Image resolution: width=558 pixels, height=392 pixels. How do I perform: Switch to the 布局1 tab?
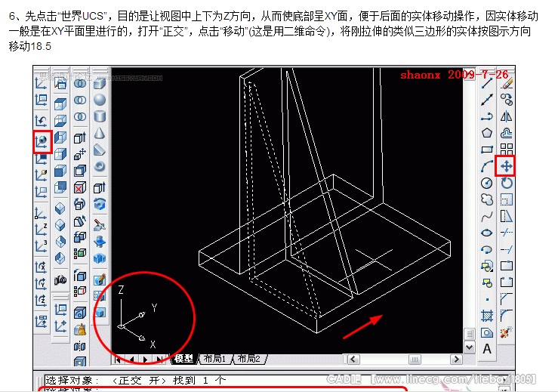(214, 359)
